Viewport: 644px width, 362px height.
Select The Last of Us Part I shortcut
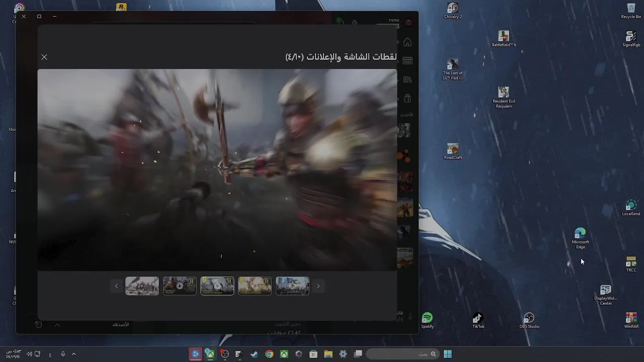pos(453,69)
